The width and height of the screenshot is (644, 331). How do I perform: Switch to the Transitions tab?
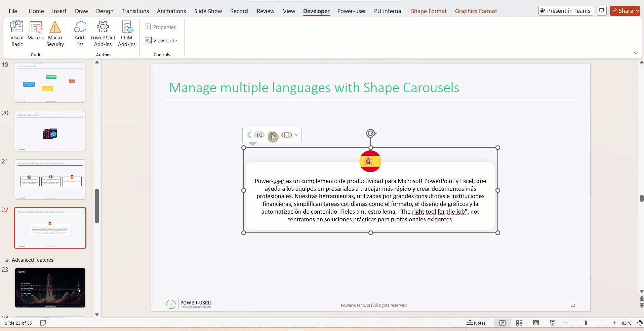(x=135, y=11)
